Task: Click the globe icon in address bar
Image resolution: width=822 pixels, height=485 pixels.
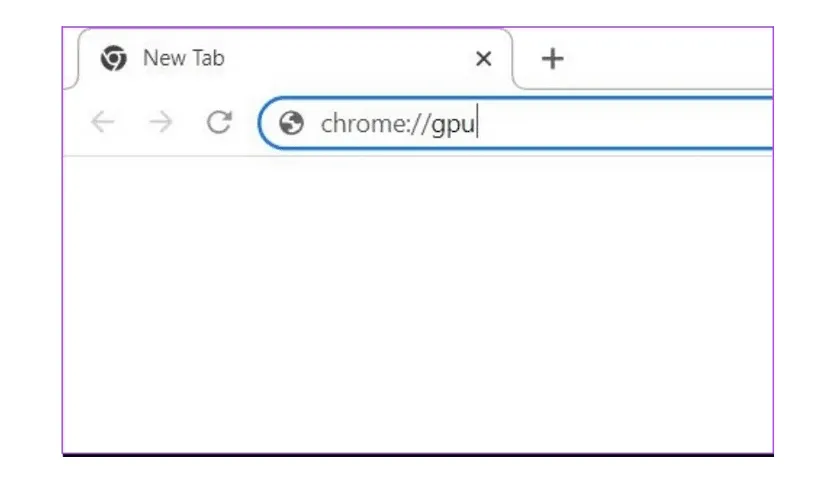Action: point(292,124)
